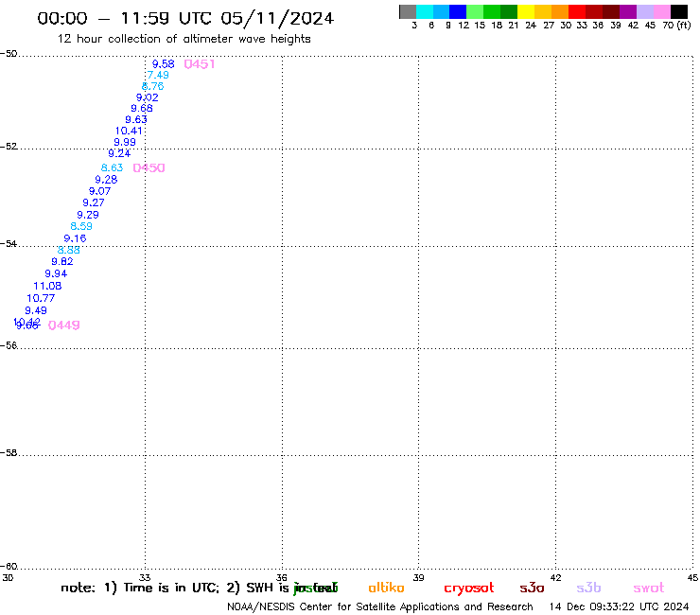Select the longitude axis label 39
Screen dimensions: 700x615
(418, 577)
